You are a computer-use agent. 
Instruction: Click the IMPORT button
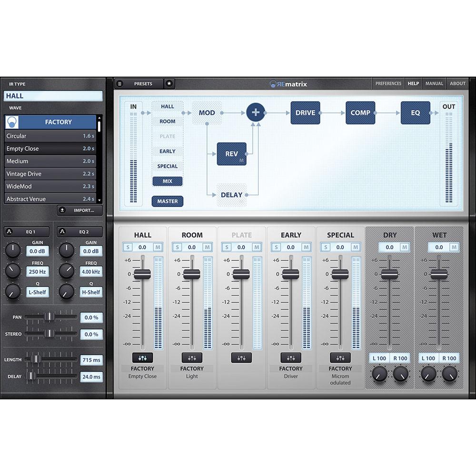[80, 210]
